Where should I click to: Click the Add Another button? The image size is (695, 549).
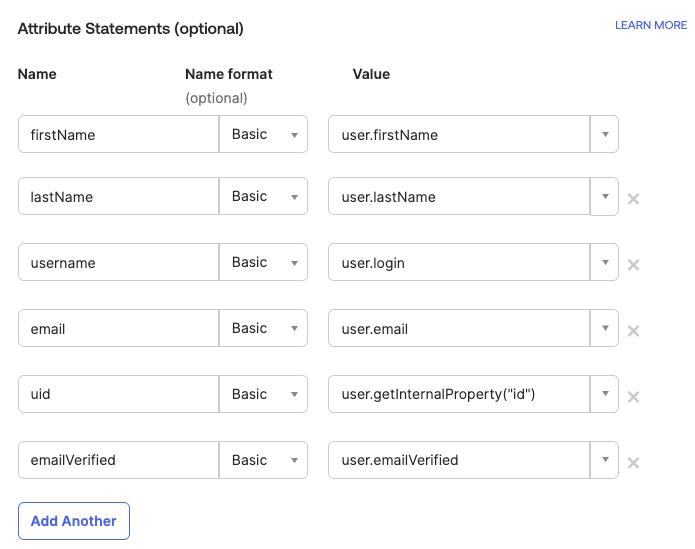[x=74, y=521]
